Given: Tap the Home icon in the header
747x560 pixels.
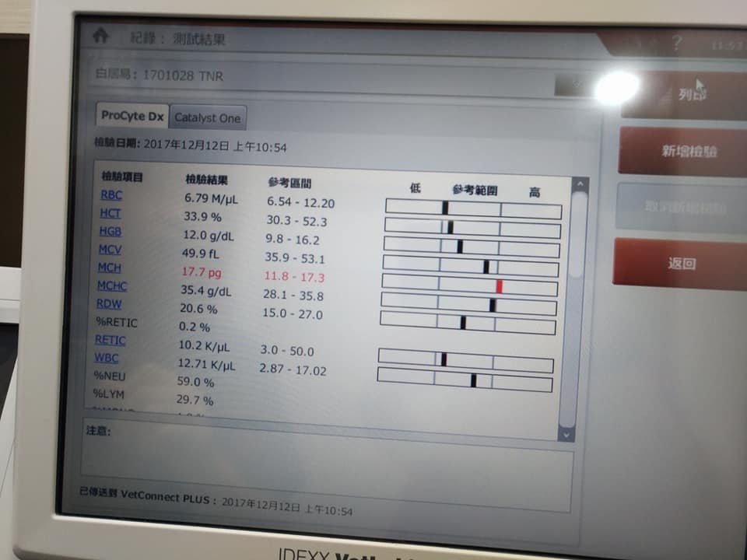Looking at the screenshot, I should 100,37.
